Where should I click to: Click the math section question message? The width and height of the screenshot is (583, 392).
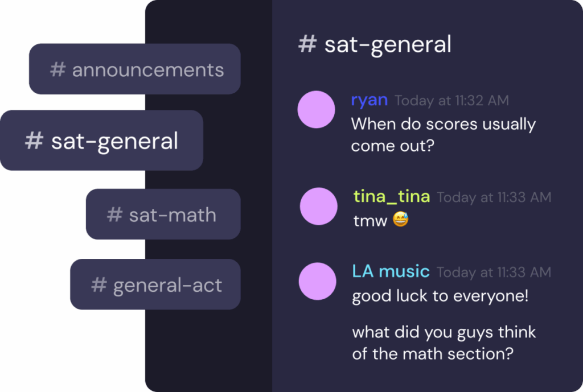point(444,343)
